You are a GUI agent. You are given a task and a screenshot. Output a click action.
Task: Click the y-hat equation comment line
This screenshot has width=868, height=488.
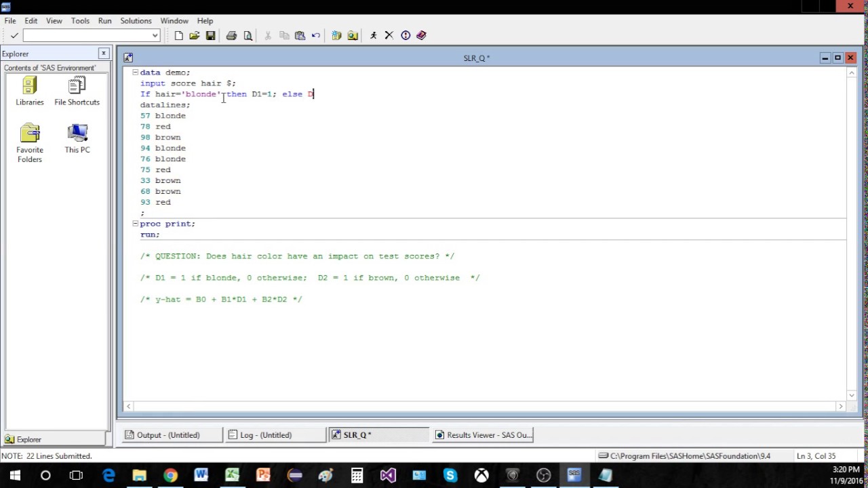click(221, 299)
